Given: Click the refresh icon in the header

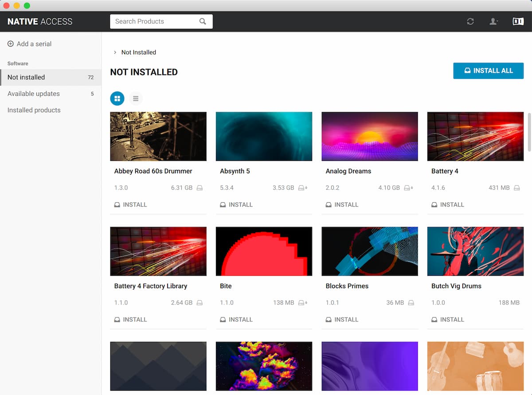Looking at the screenshot, I should click(x=470, y=21).
